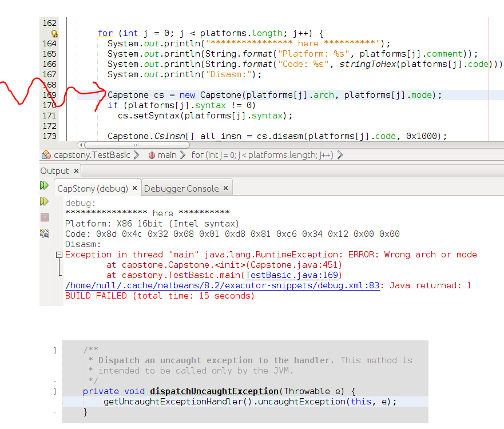Click the horizontal scrollbar left arrow
The image size is (504, 429).
[81, 145]
